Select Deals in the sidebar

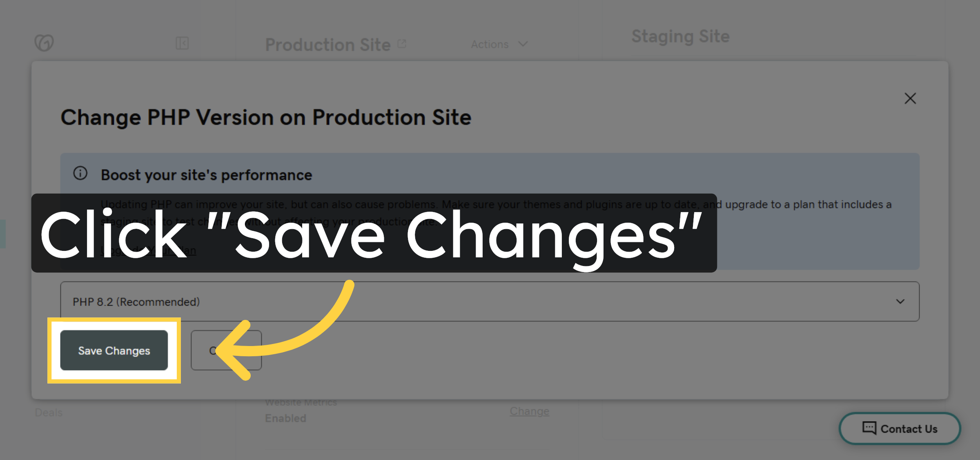(48, 412)
